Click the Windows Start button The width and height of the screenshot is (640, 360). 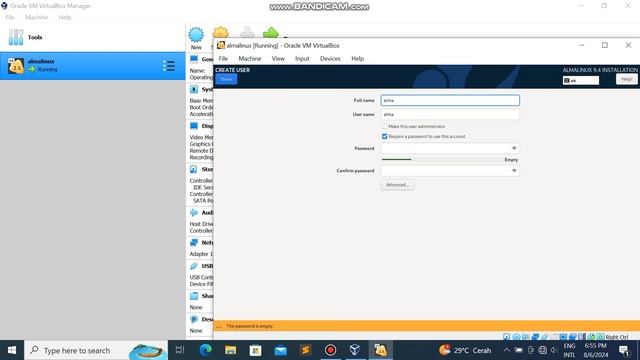(12, 350)
